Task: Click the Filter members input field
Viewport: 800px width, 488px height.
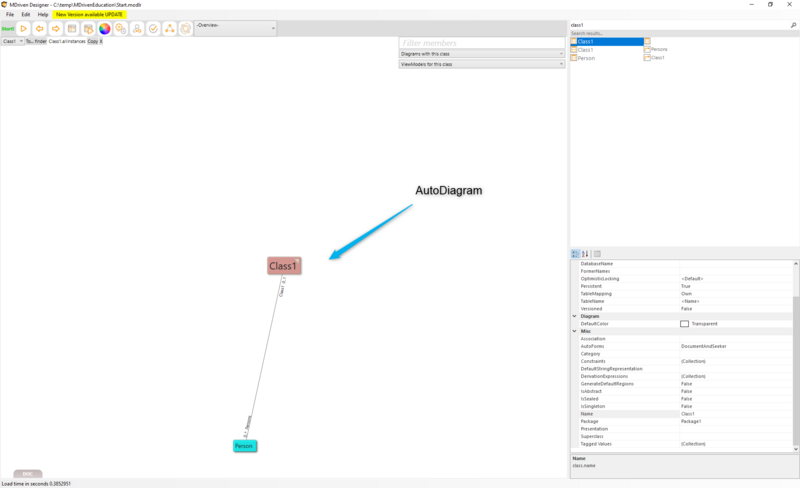Action: pos(481,43)
